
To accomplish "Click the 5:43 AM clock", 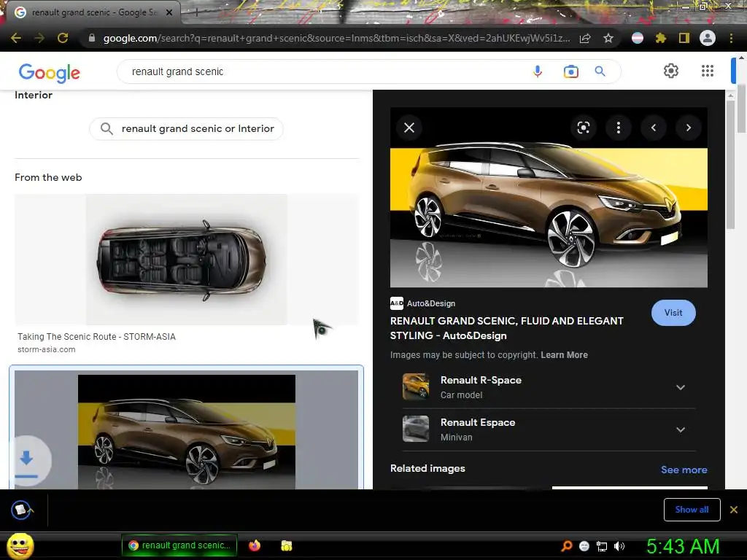I will (683, 546).
